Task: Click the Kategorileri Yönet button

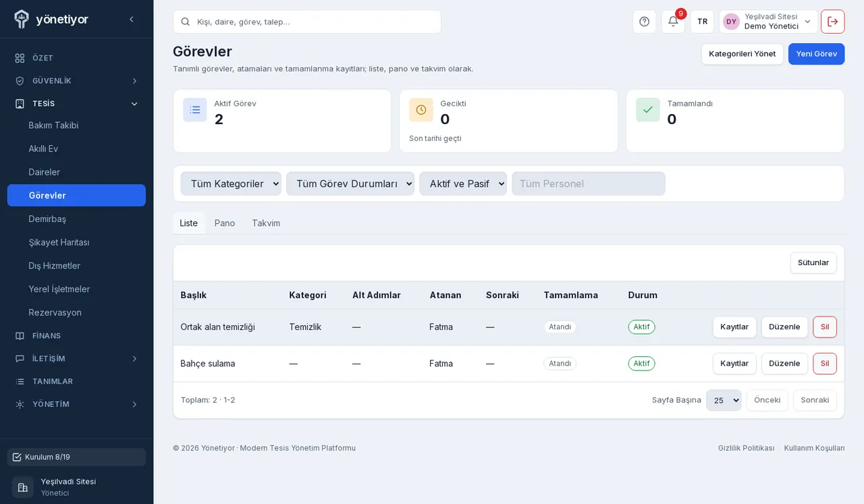Action: click(742, 54)
